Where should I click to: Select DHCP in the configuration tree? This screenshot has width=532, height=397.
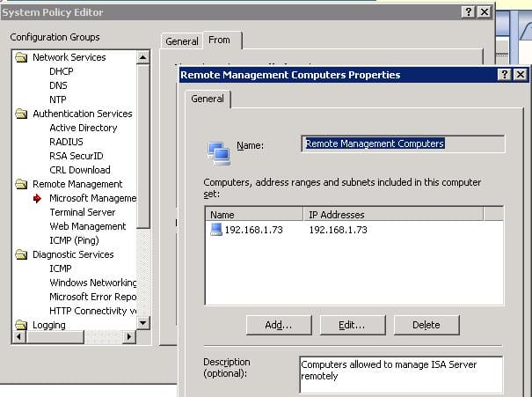[61, 71]
